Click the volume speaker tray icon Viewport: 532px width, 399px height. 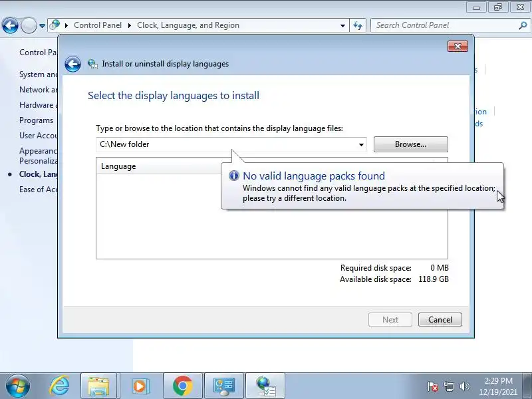click(464, 386)
